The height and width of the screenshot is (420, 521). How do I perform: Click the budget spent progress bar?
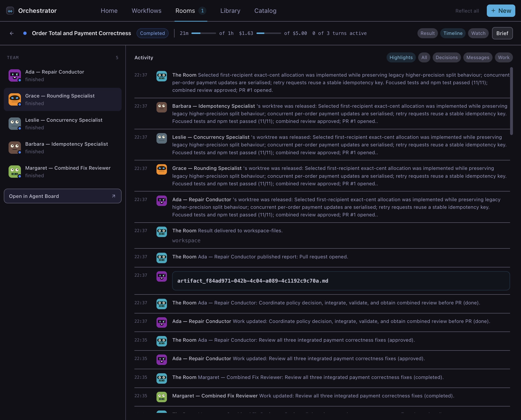(x=269, y=33)
